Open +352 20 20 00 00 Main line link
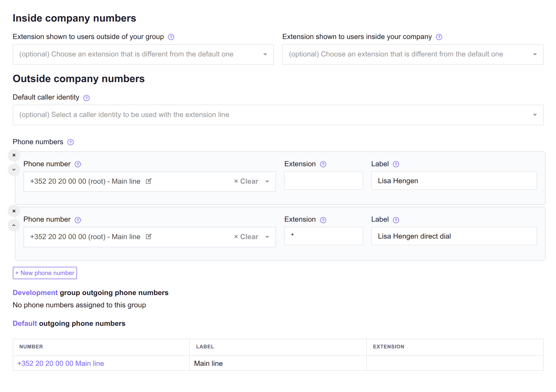 pos(61,363)
